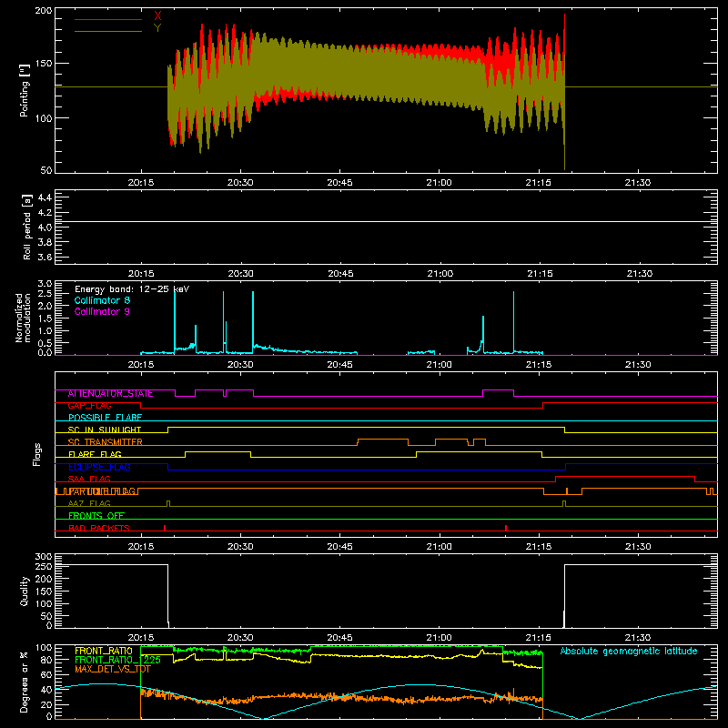The height and width of the screenshot is (728, 728).
Task: Select the 'Degrees or %' axis title
Action: point(25,682)
